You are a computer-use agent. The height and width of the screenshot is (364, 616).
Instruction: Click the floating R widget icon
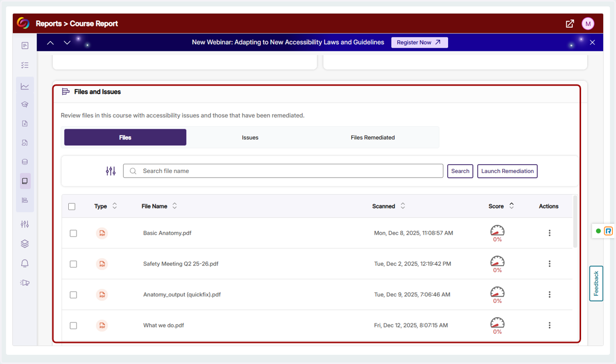(x=608, y=231)
